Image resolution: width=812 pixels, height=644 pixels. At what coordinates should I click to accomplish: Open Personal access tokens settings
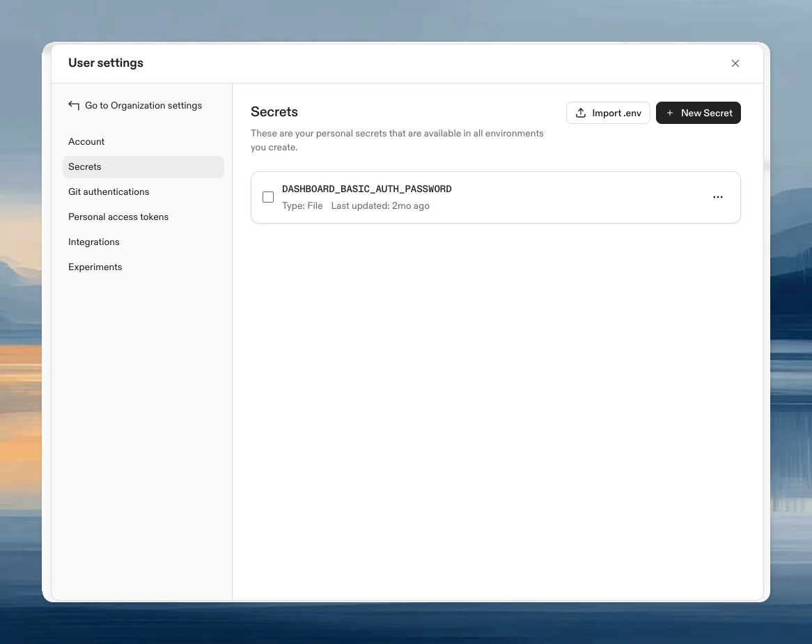point(118,217)
